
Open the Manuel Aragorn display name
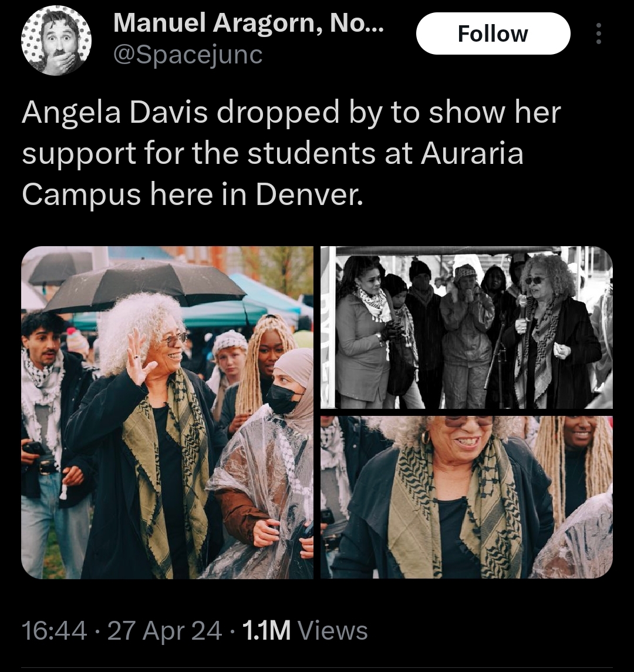pos(248,23)
